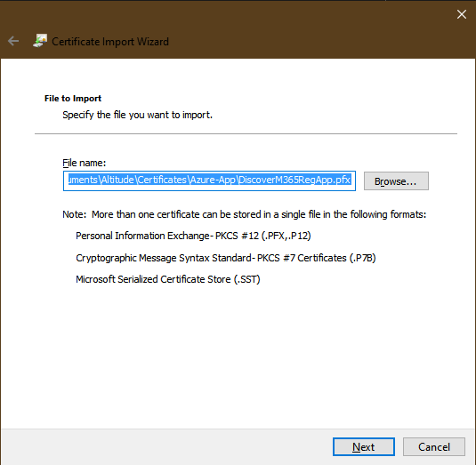Click the gray footer area left of Next
Screen dimensions: 476x465
coord(166,446)
